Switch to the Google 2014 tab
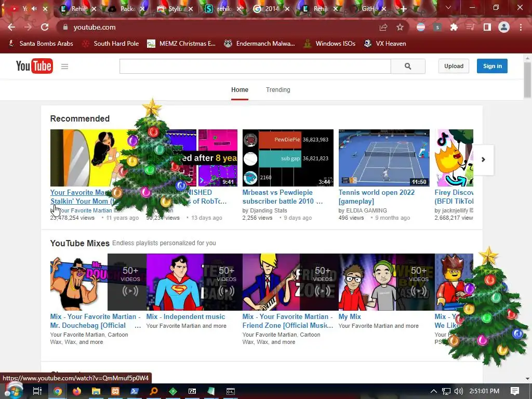The image size is (532, 399). click(x=272, y=9)
